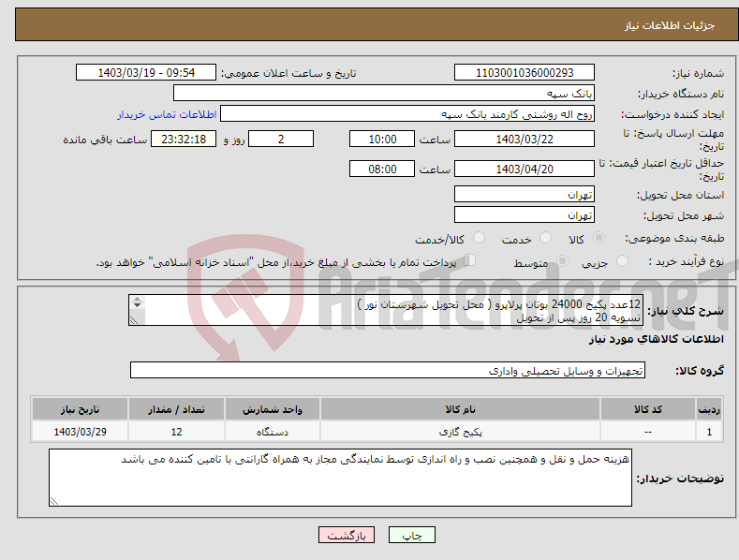
Task: Click the description box resize handle
Action: [134, 320]
